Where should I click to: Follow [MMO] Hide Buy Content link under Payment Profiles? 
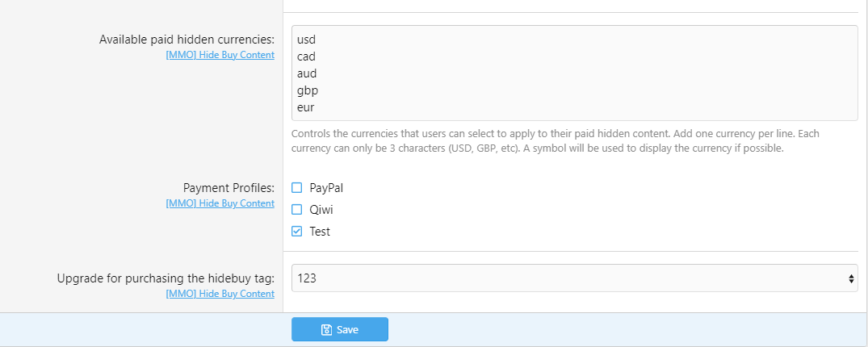220,203
